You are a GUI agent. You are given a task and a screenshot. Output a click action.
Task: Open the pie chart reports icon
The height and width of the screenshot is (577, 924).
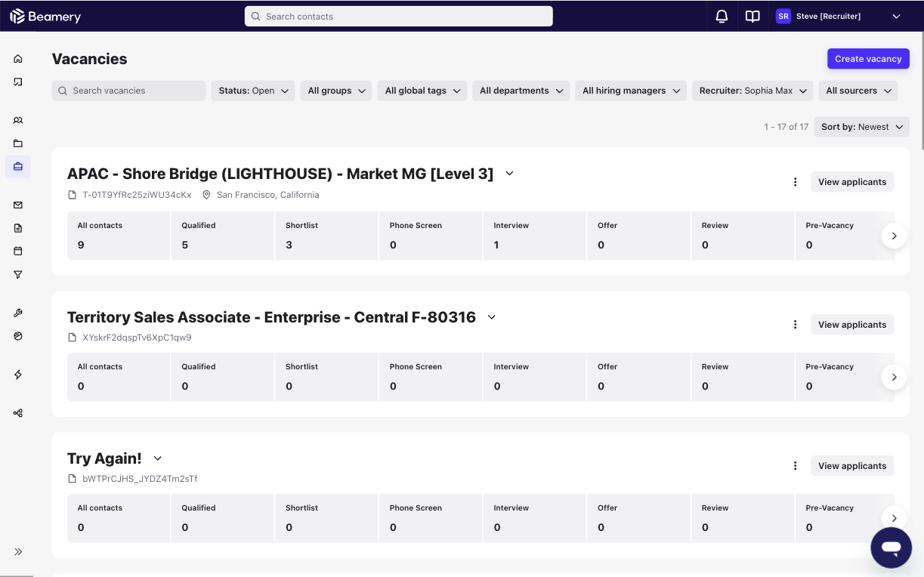(18, 336)
